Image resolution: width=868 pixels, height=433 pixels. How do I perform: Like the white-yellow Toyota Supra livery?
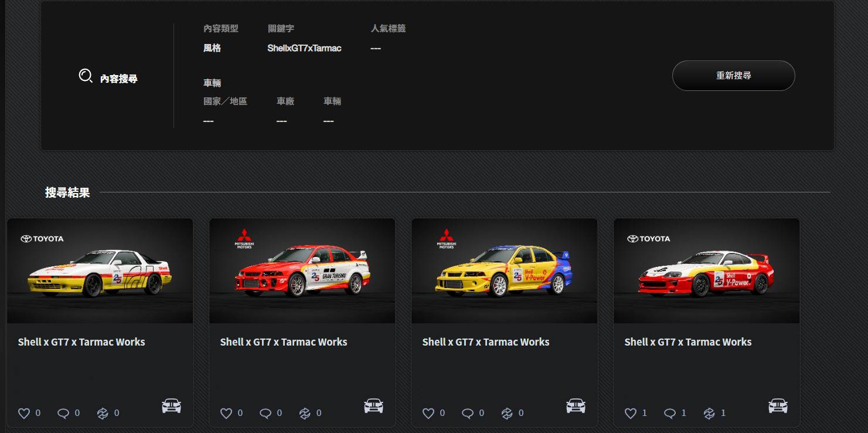[x=24, y=413]
